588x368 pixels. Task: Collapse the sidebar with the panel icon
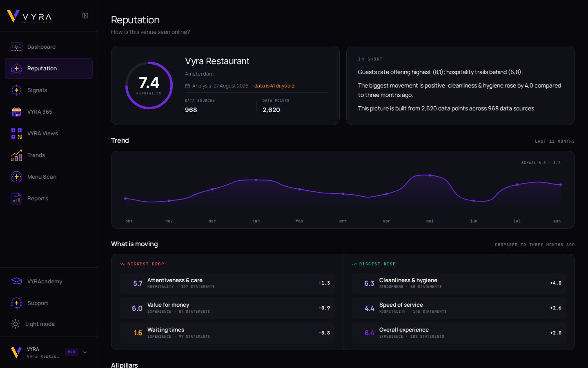pyautogui.click(x=85, y=16)
